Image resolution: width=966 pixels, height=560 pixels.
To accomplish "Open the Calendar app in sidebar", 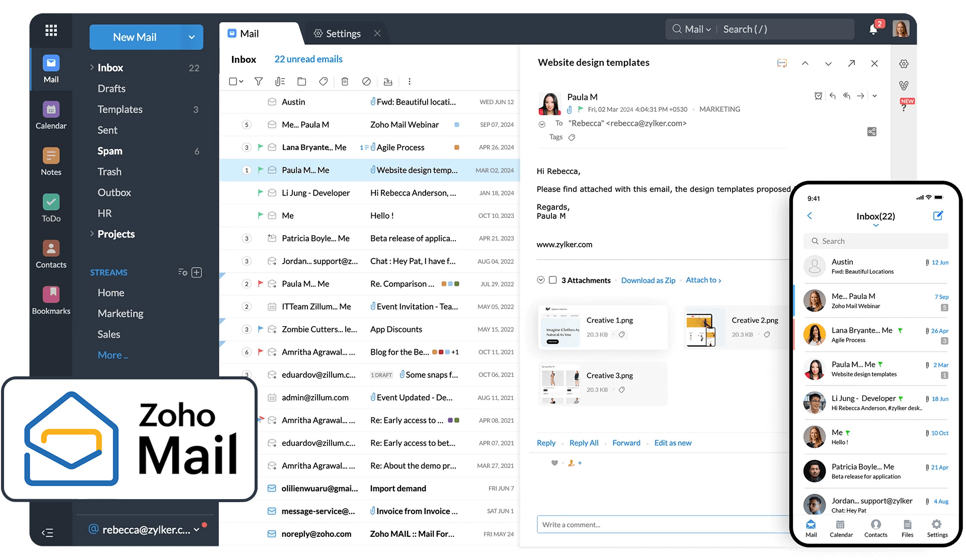I will (51, 115).
